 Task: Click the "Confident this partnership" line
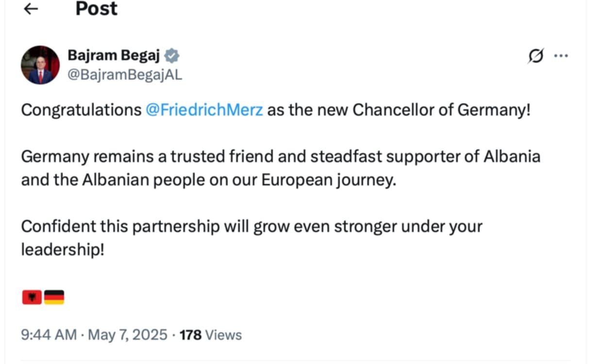(251, 227)
